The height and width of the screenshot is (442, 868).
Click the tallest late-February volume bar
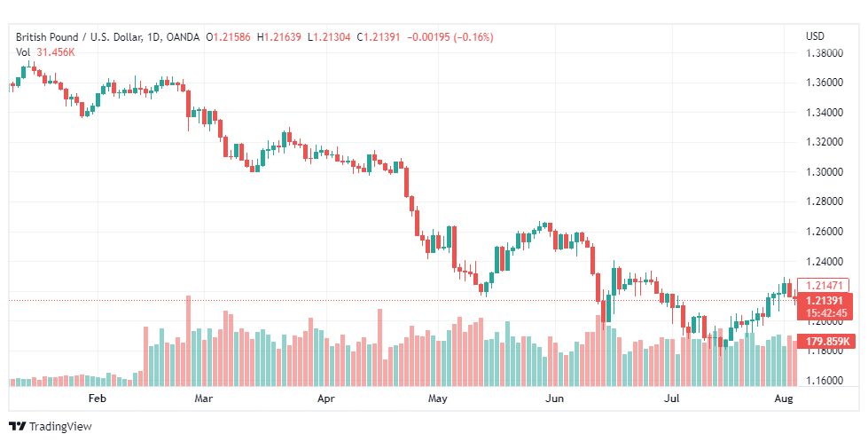point(188,341)
